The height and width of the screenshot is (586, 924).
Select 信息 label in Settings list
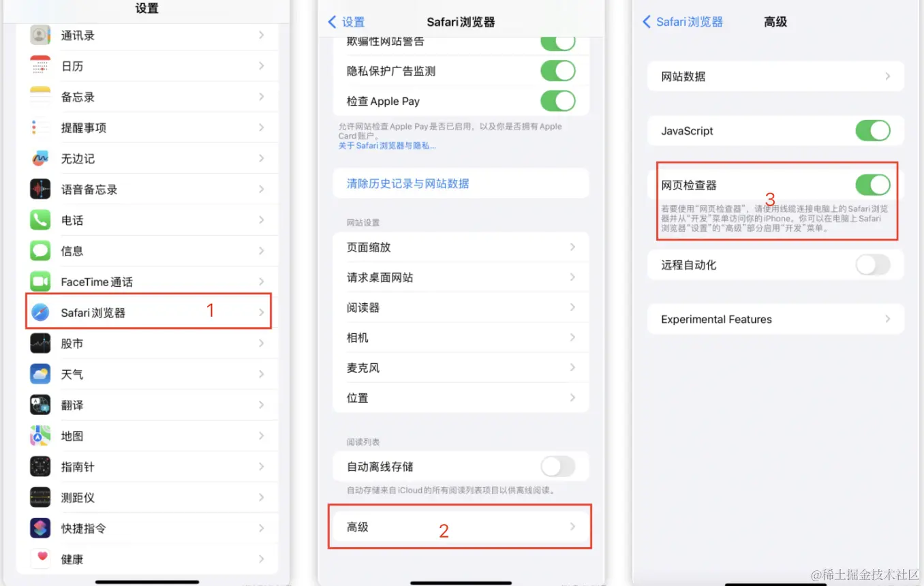point(72,251)
